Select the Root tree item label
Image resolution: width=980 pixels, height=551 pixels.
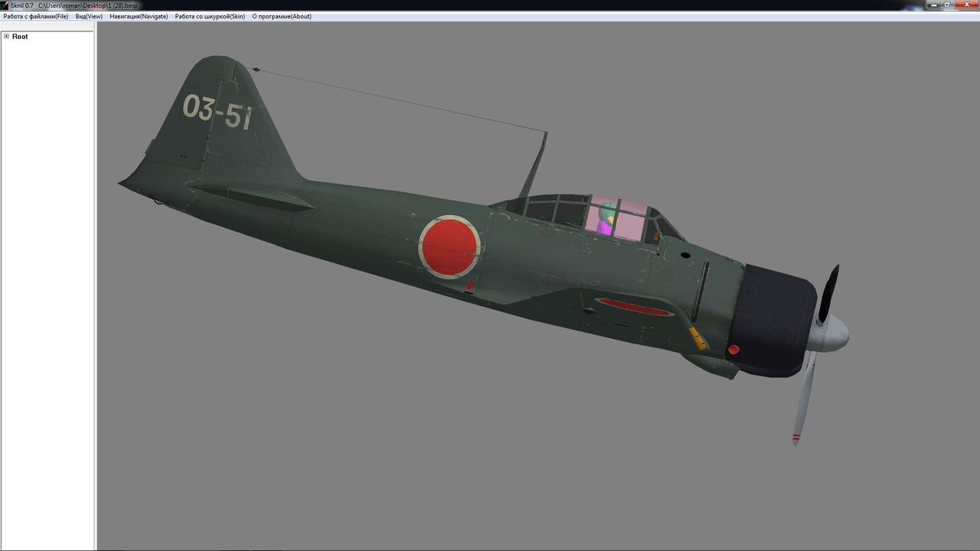coord(20,37)
